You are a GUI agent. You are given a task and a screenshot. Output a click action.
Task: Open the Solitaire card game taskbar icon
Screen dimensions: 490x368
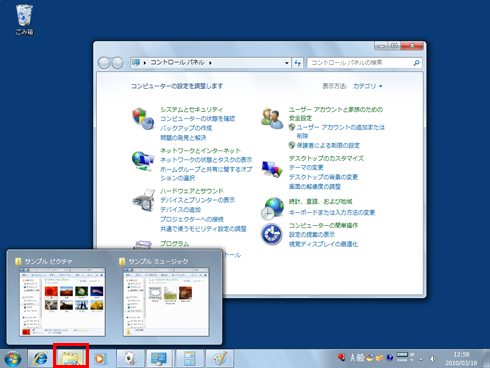[130, 359]
